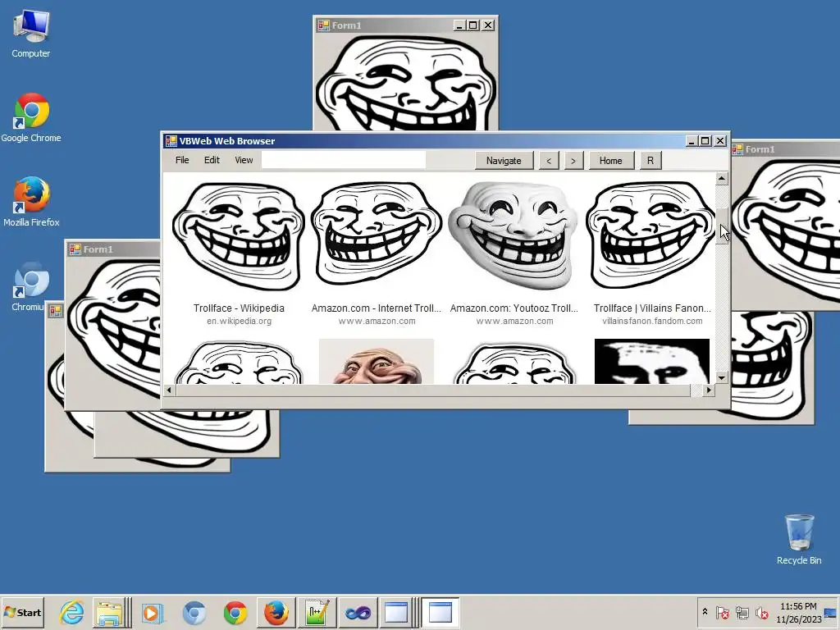840x630 pixels.
Task: Click the realistic troll face thumbnail
Action: pos(376,361)
